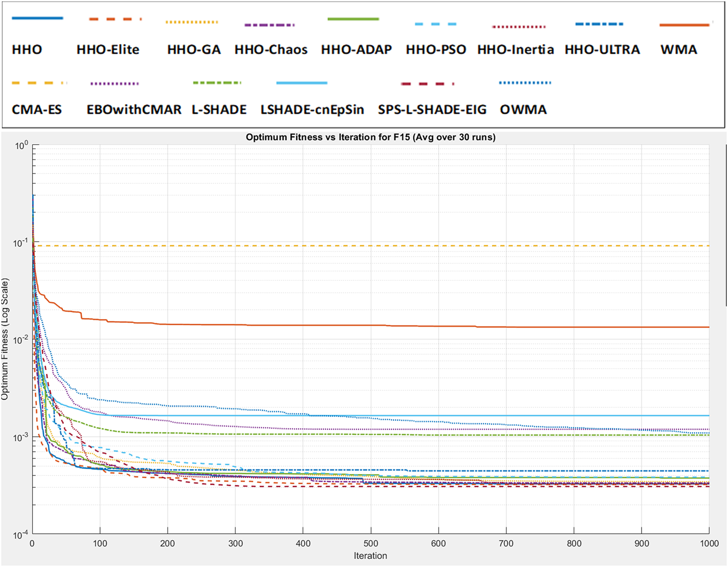
Task: Click the SPS-L-SHADE-EIG legend label
Action: coord(432,110)
